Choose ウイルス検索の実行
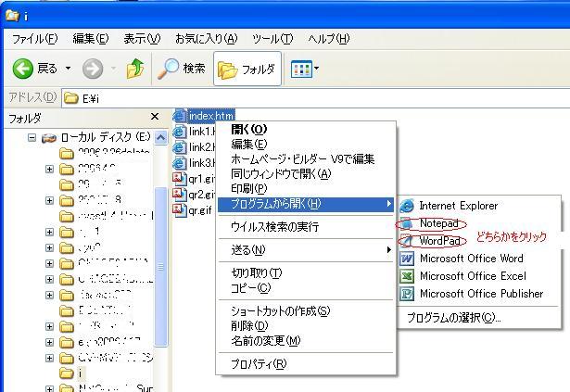The width and height of the screenshot is (570, 392). click(x=306, y=227)
